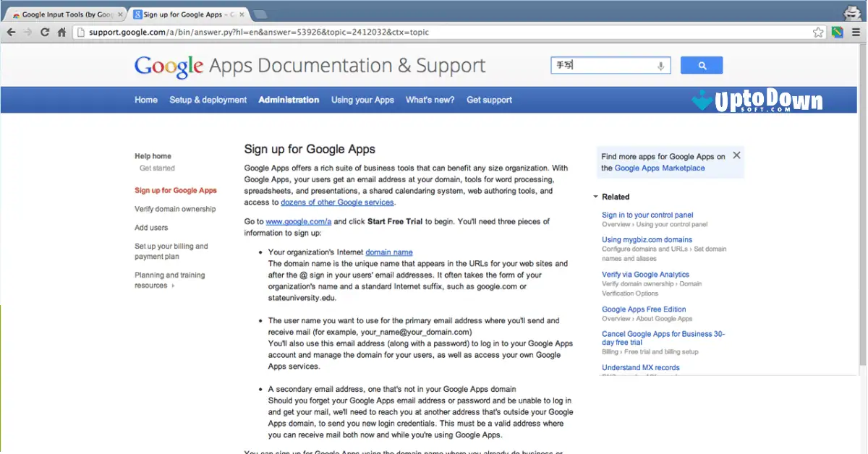This screenshot has width=868, height=454.
Task: Open the Setup & deployment menu
Action: [x=208, y=100]
